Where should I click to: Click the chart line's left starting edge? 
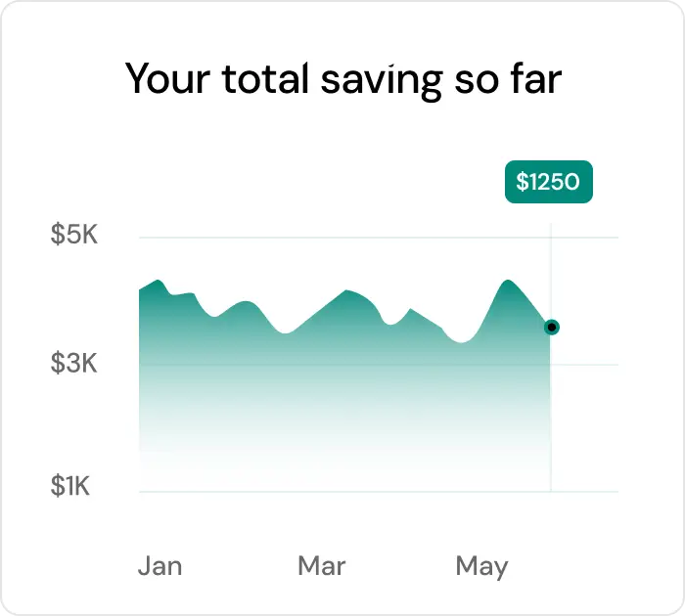coord(141,289)
